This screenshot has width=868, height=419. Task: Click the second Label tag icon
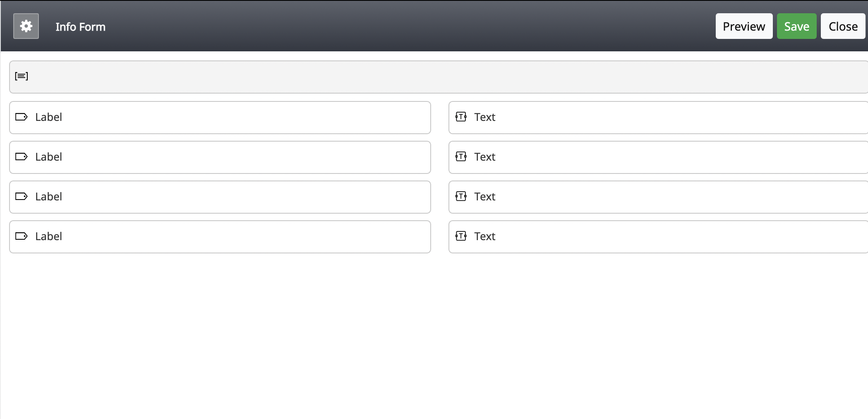coord(22,157)
